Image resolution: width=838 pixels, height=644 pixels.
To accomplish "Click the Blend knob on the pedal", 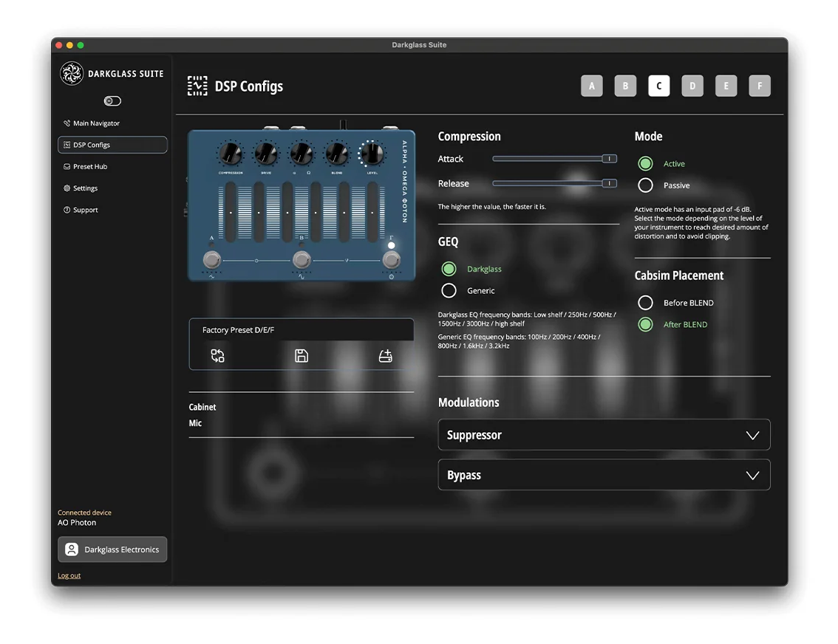I will point(337,154).
